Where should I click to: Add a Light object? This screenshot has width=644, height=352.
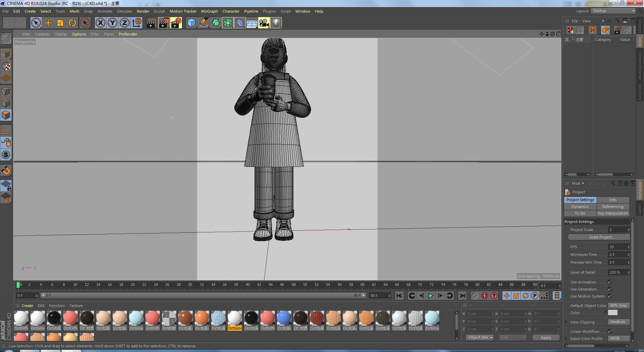pos(276,23)
